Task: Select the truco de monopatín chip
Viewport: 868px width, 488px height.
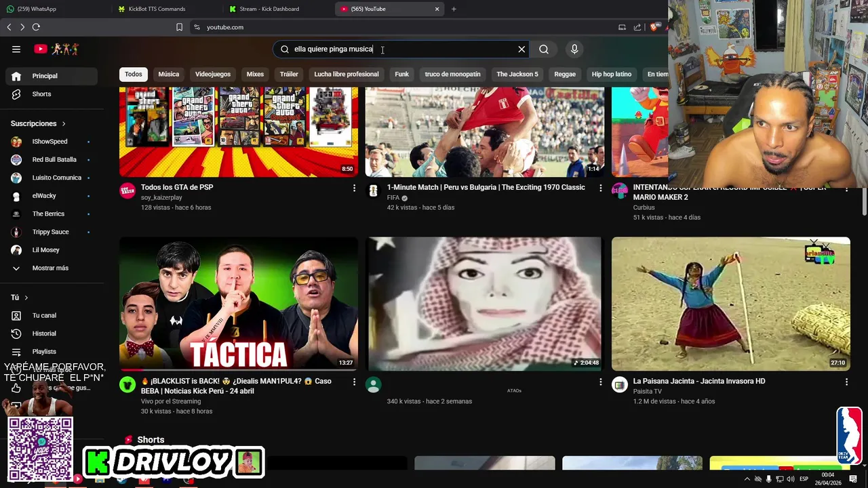Action: (452, 74)
